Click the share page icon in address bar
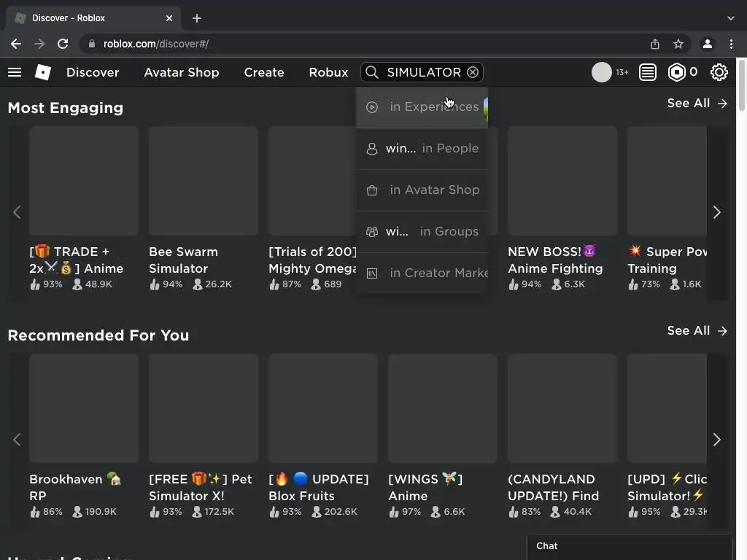The image size is (747, 560). (x=655, y=44)
